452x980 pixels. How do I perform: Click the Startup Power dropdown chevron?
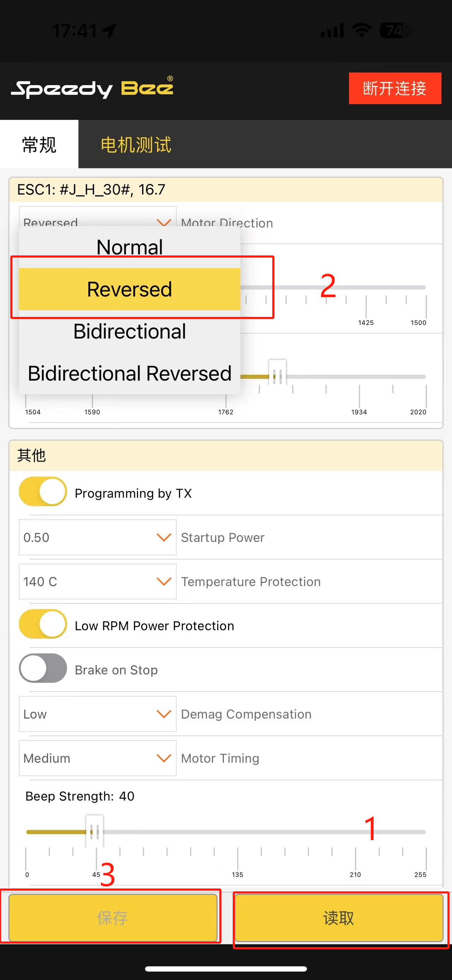click(164, 537)
